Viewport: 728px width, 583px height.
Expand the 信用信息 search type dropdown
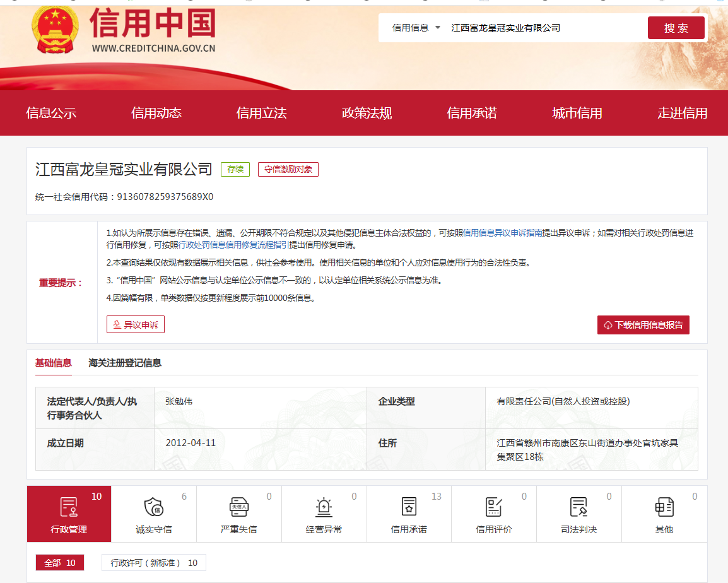pos(416,28)
